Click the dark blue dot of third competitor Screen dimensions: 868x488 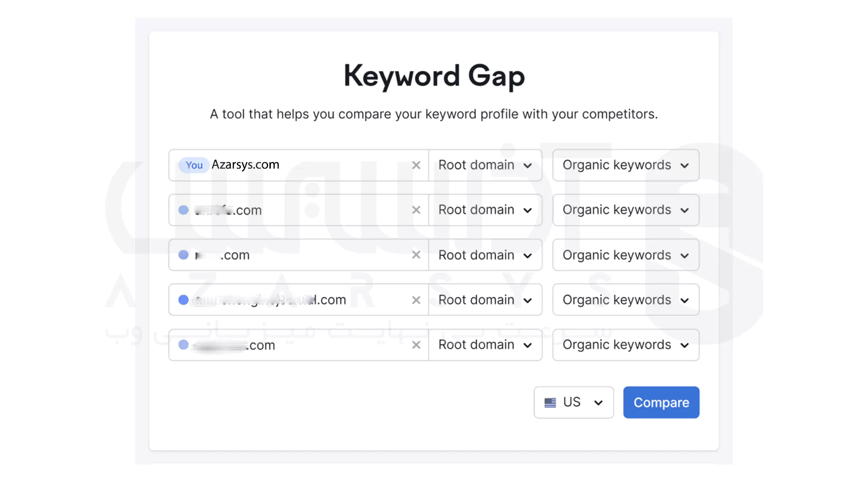click(x=183, y=300)
